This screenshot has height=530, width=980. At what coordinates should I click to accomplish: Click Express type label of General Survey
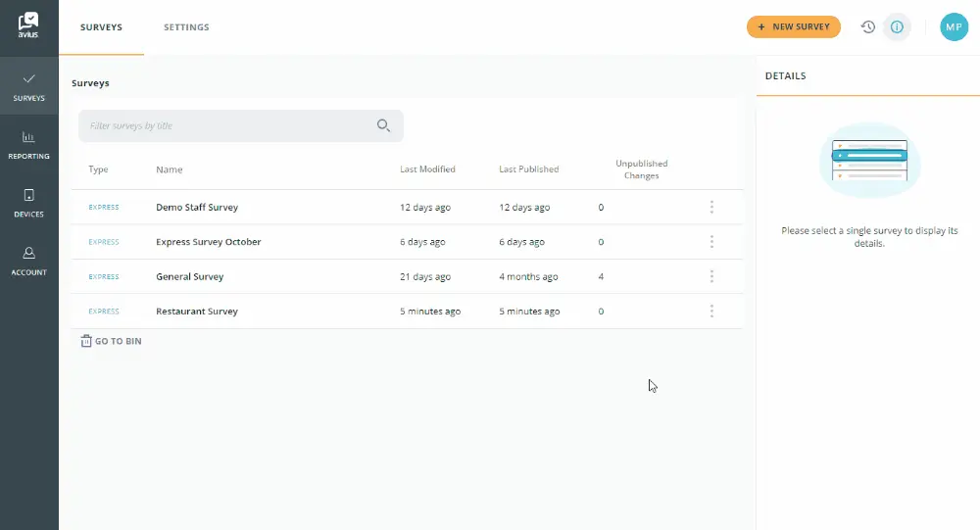coord(104,276)
